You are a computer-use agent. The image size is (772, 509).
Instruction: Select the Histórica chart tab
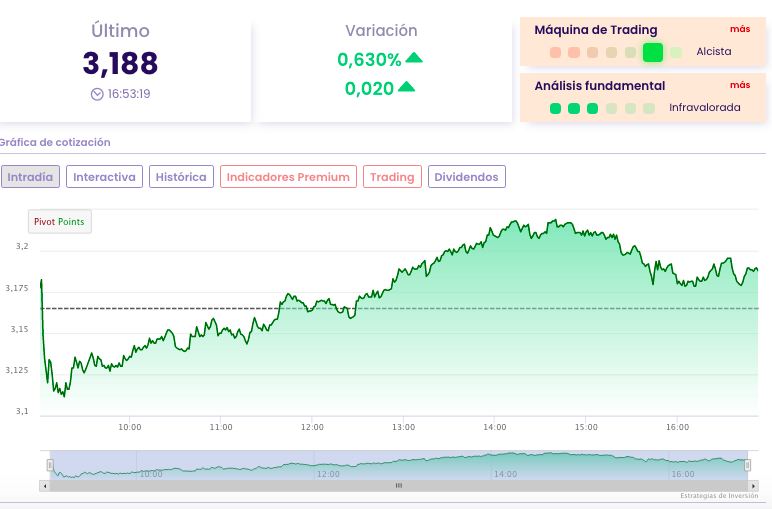tap(181, 177)
